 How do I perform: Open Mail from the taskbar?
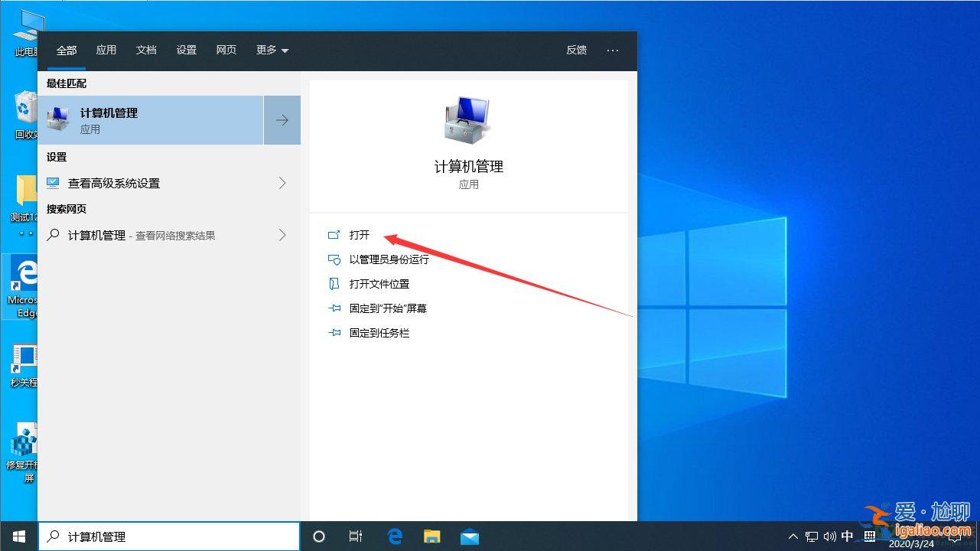click(469, 536)
